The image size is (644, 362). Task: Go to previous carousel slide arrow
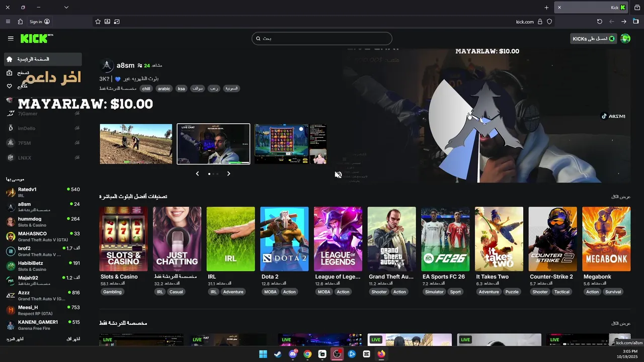pos(197,173)
